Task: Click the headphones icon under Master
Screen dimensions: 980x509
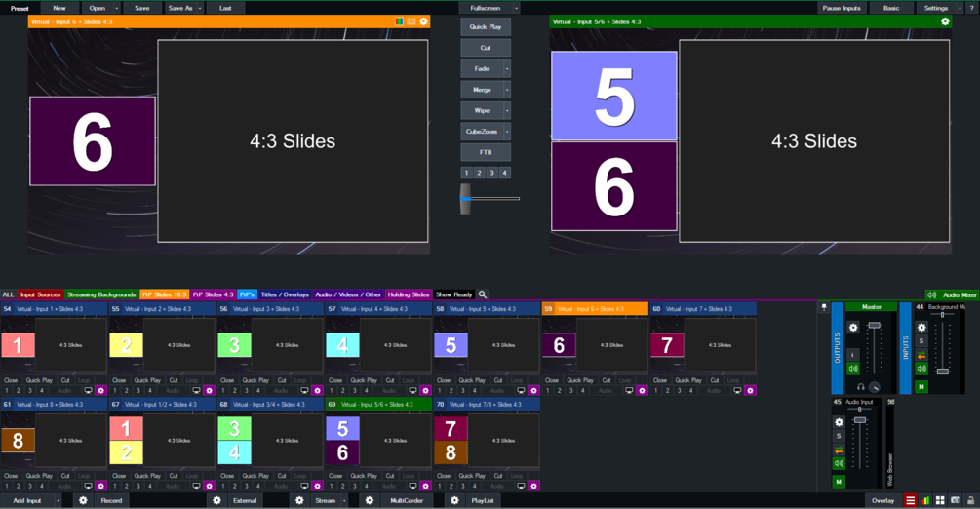Action: click(x=861, y=387)
